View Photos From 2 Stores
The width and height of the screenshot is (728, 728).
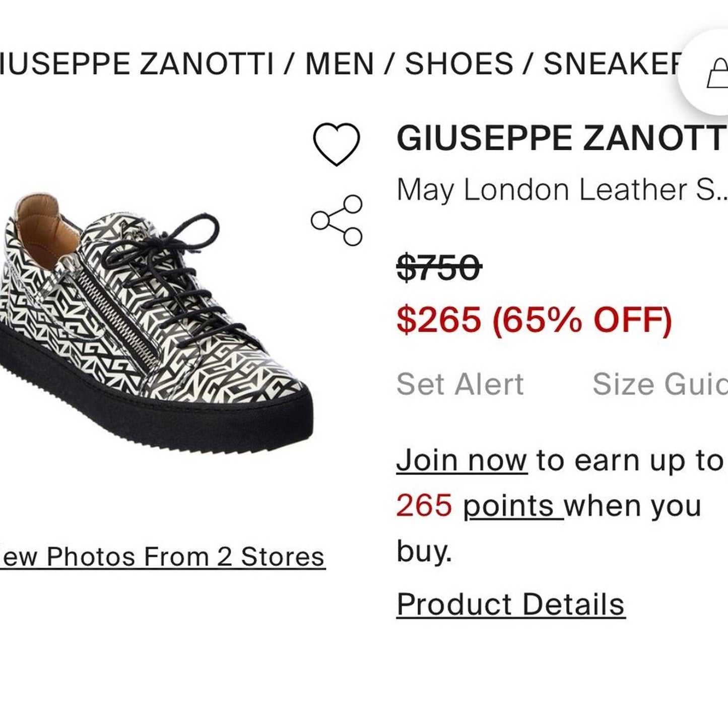click(162, 557)
